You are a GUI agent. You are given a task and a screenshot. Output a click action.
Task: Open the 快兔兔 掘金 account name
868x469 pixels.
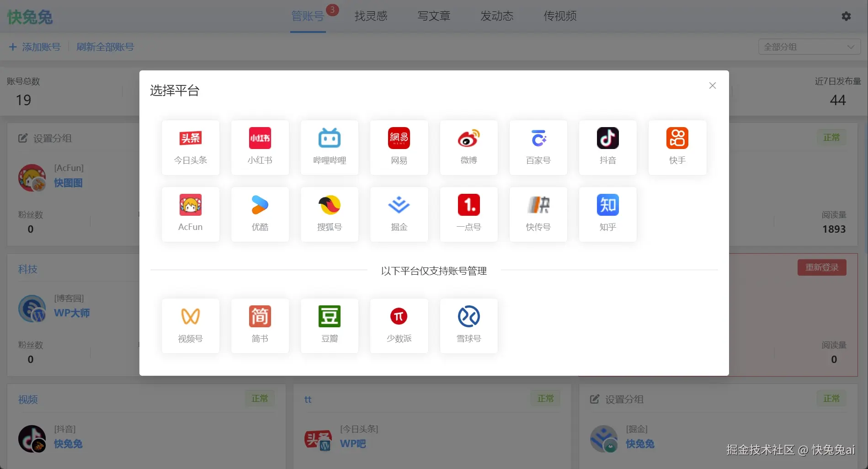640,444
